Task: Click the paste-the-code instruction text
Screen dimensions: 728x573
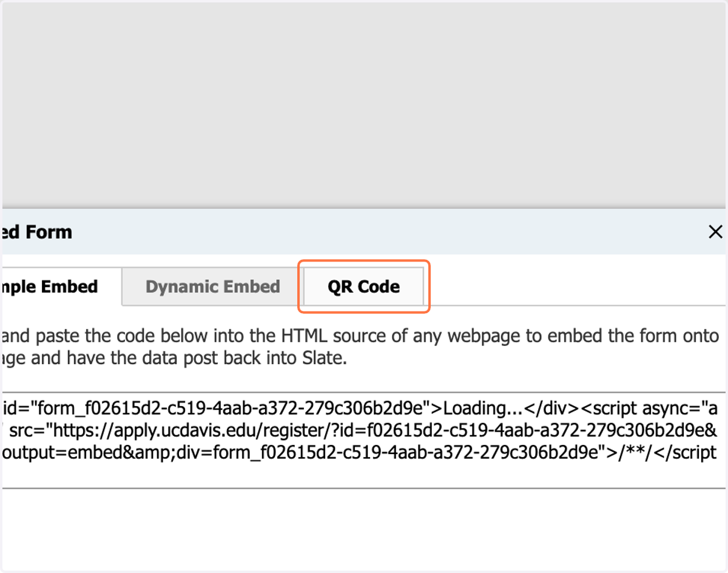Action: pos(360,347)
